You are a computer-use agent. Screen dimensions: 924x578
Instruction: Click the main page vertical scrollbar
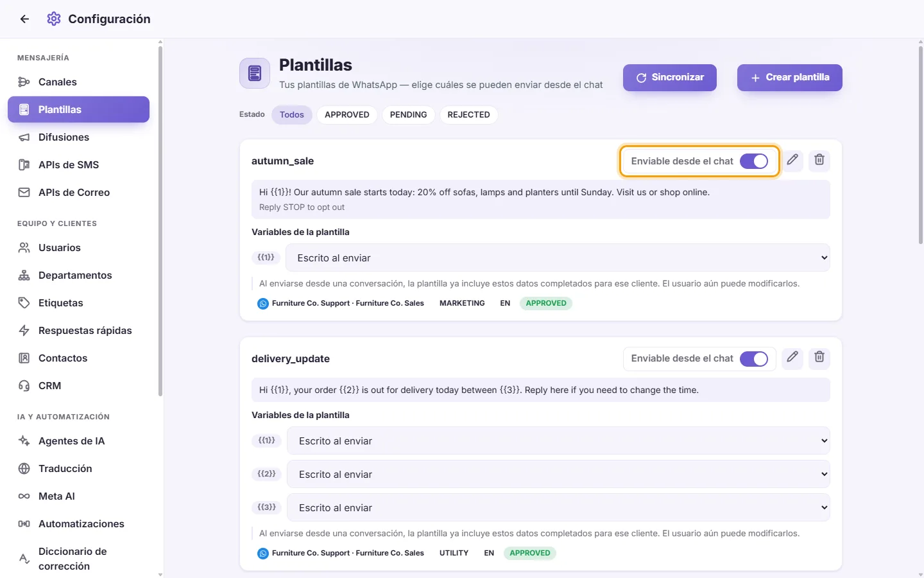pos(921,144)
